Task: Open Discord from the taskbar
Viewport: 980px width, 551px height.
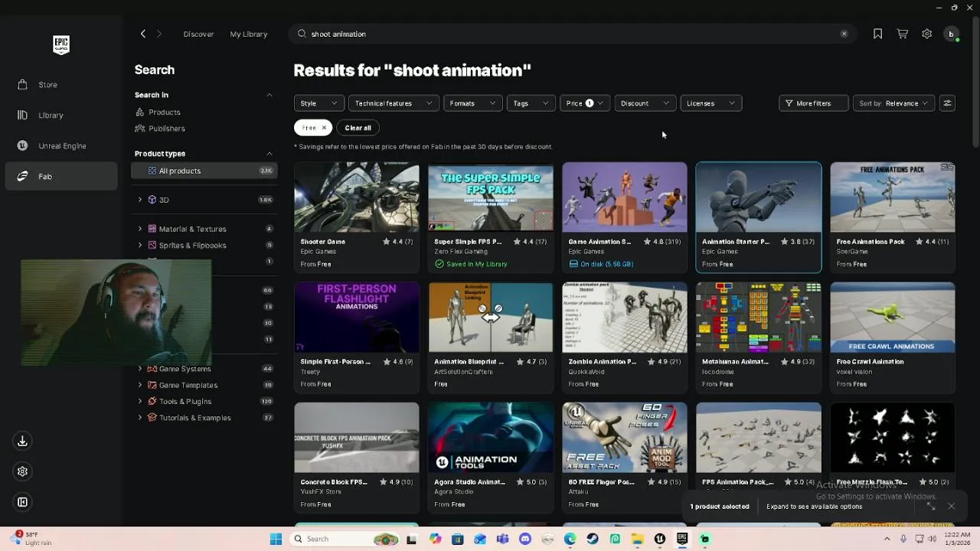Action: tap(525, 539)
